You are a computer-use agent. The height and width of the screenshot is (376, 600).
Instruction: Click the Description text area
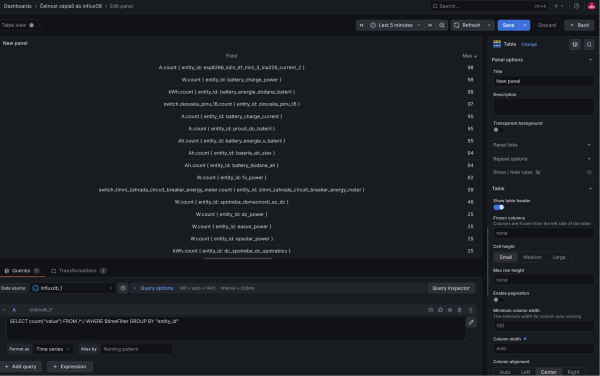543,107
